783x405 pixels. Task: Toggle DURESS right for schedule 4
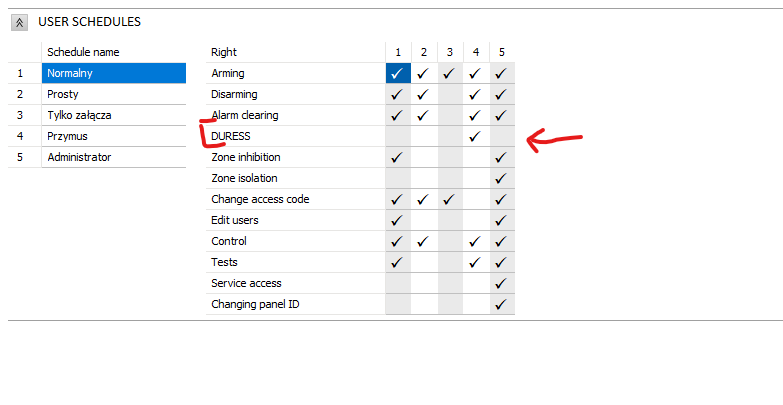(x=476, y=136)
